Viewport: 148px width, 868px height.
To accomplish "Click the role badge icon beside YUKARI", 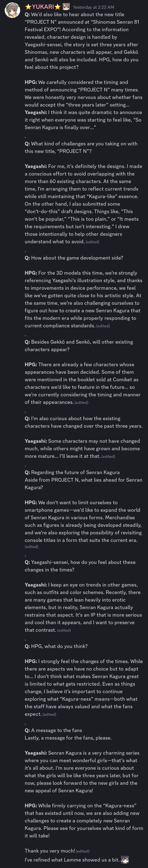I will (x=67, y=7).
